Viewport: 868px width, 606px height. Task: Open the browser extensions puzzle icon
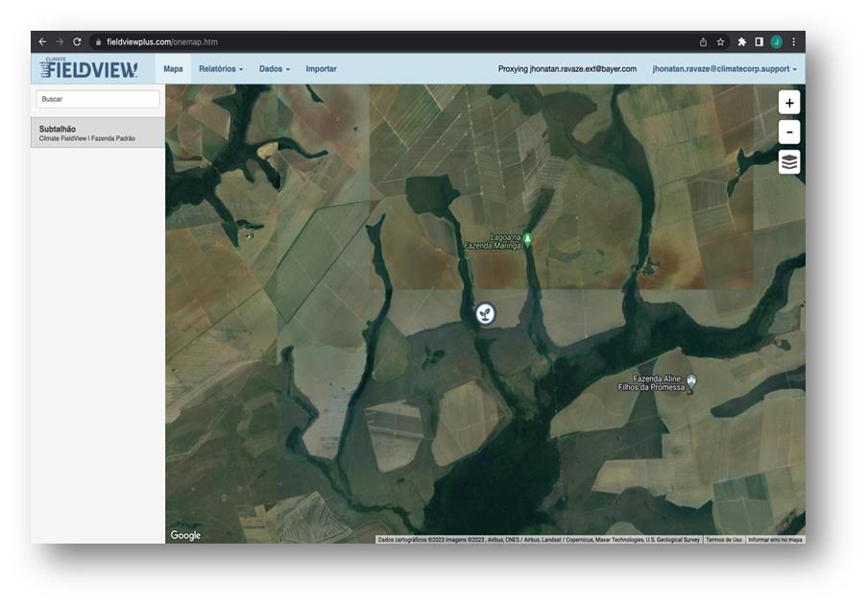pyautogui.click(x=741, y=42)
